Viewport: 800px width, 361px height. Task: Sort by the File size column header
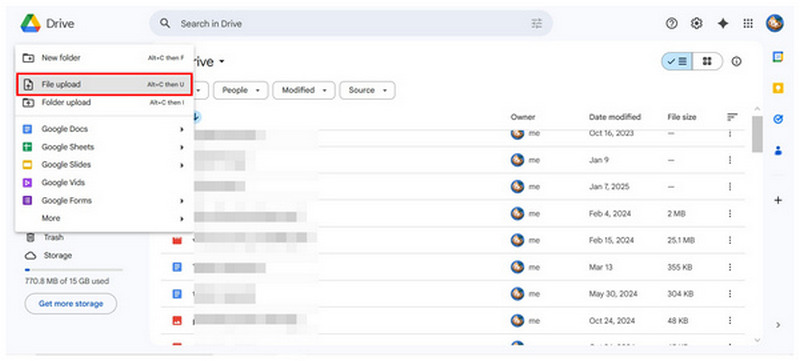point(682,117)
